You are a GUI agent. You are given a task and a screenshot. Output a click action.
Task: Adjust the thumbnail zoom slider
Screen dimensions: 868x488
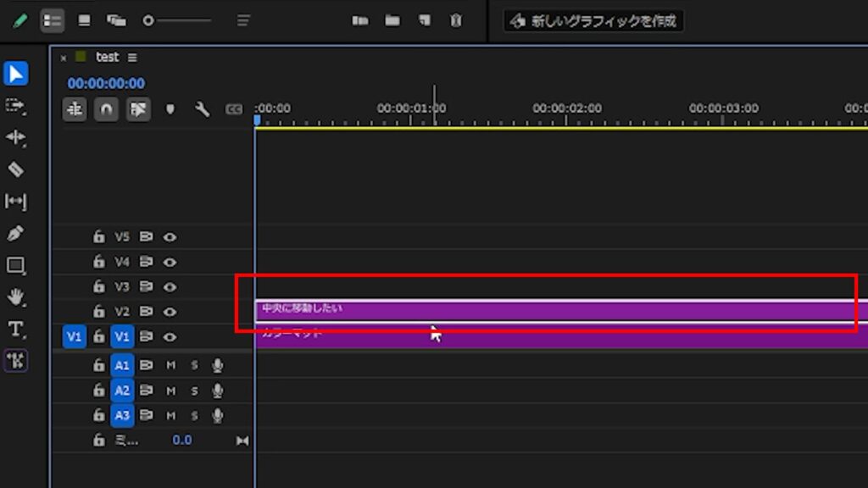pos(177,21)
